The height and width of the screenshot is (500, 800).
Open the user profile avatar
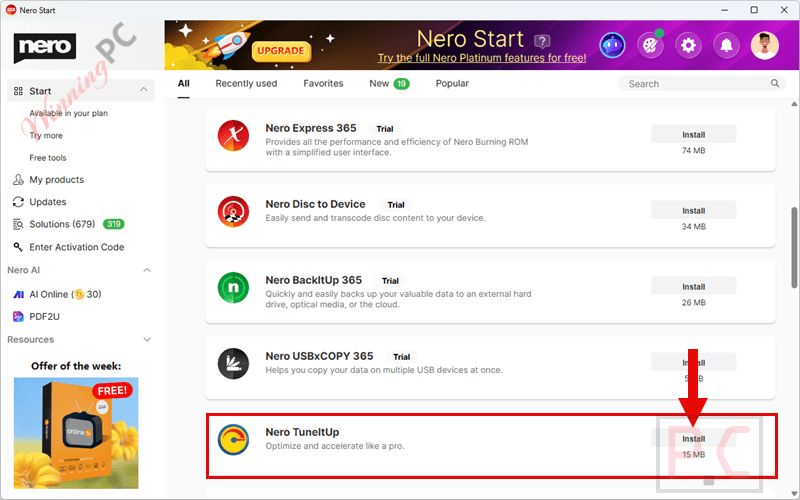coord(765,46)
